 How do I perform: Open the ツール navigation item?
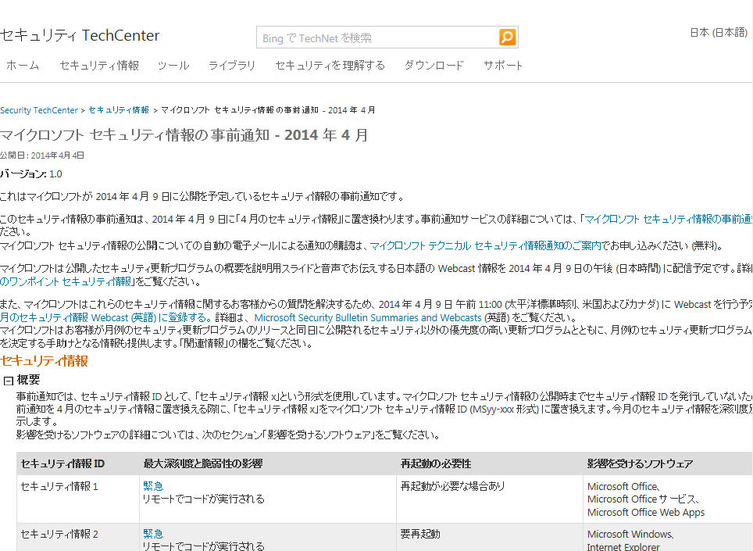173,65
